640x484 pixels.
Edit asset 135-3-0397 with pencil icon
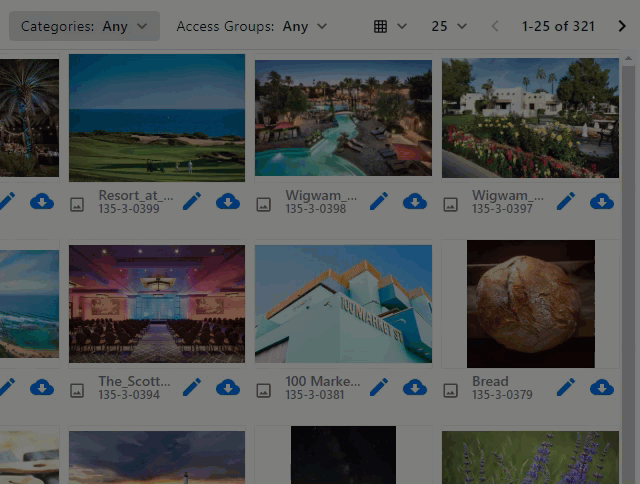[566, 201]
